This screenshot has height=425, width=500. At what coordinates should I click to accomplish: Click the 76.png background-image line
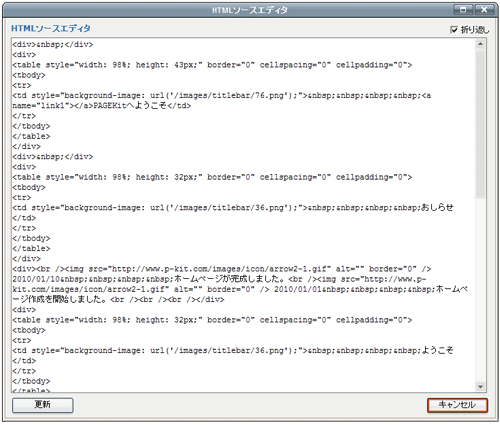coord(222,96)
